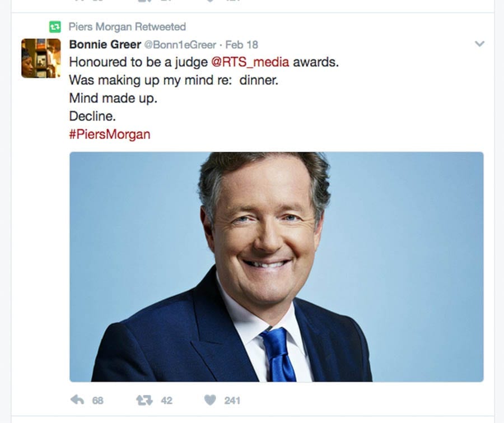Click the 'Honoured to be a judge' text
Image resolution: width=504 pixels, height=423 pixels.
pyautogui.click(x=138, y=62)
